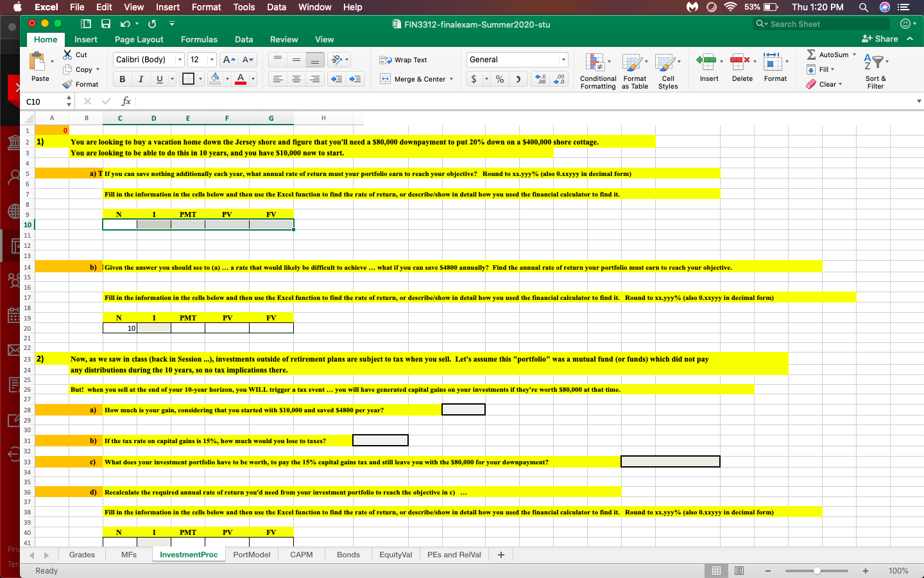Adjust the zoom slider
This screenshot has height=578, width=924.
(816, 570)
